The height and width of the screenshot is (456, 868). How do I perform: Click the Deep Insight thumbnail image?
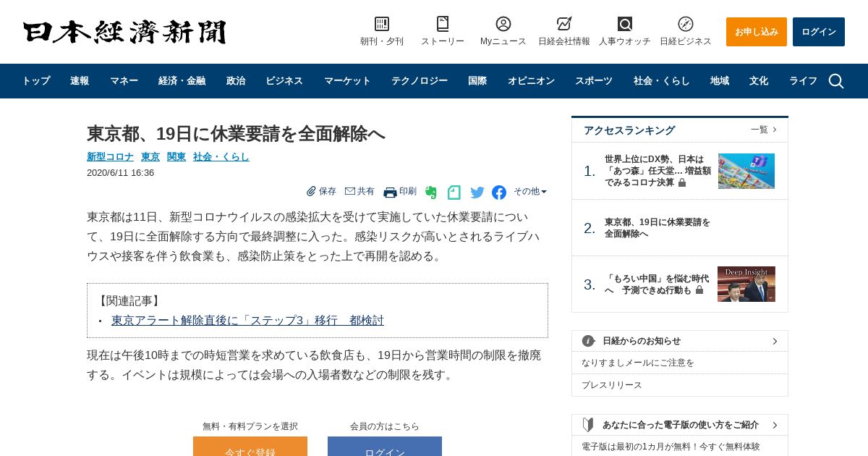(746, 284)
